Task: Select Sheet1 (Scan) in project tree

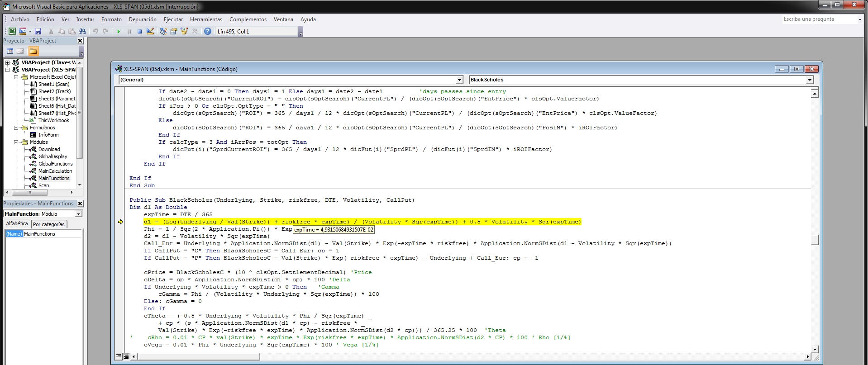Action: point(54,84)
